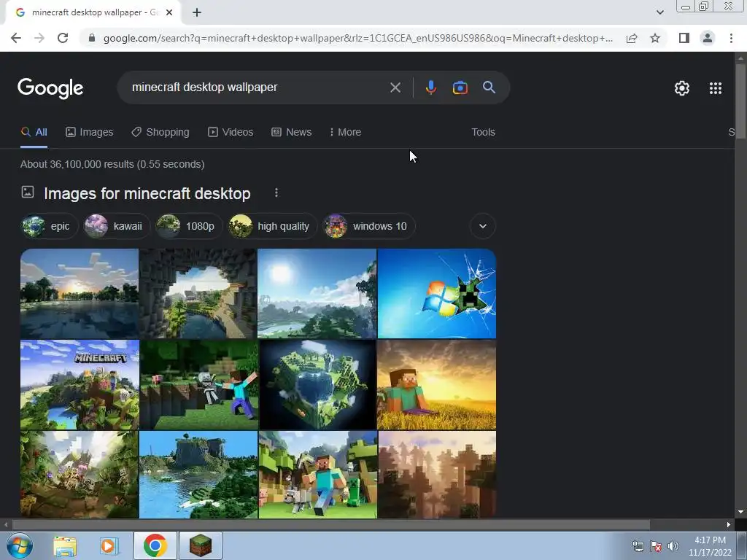Click the search input field text

[204, 87]
